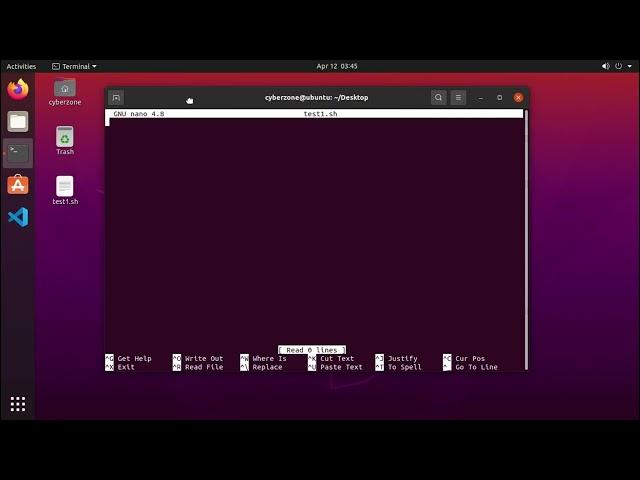
Task: Select the test1.sh file on desktop
Action: [65, 190]
